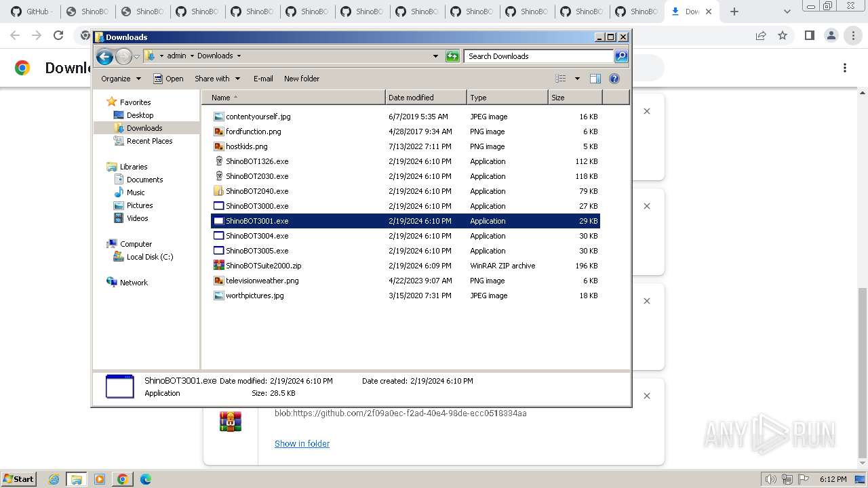Select Computer in the navigation pane
Image resolution: width=868 pixels, height=488 pixels.
(x=136, y=244)
